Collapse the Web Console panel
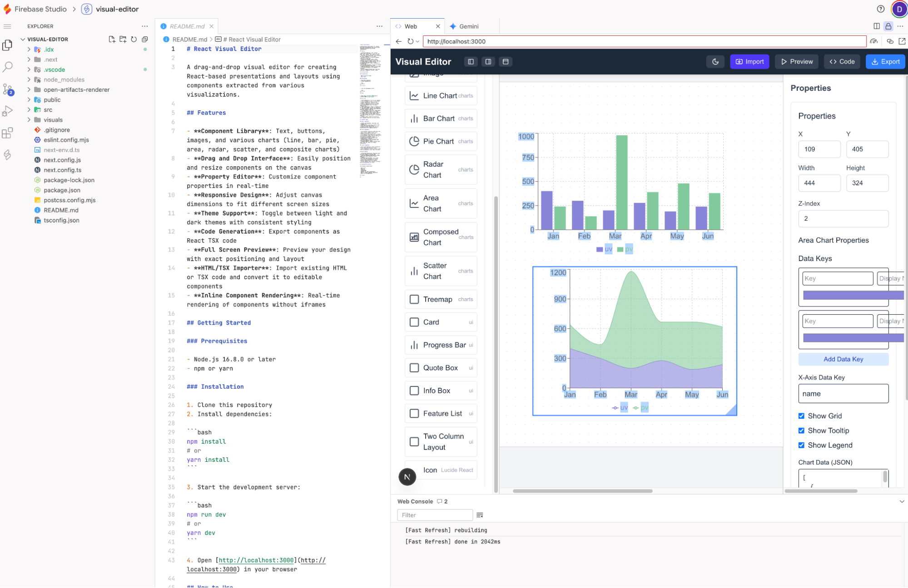 (902, 502)
